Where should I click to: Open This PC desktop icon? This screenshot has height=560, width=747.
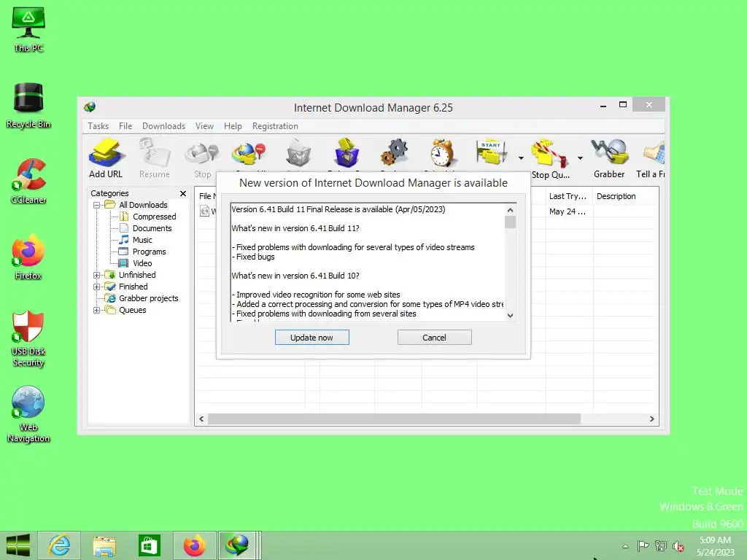28,29
